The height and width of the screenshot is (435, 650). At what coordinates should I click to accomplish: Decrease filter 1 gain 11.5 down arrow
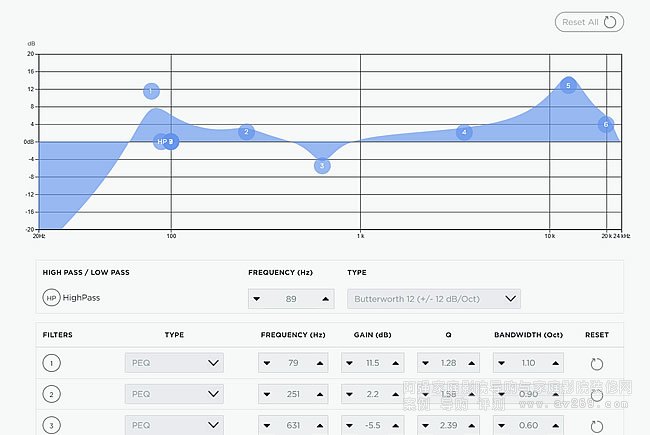[x=351, y=364]
